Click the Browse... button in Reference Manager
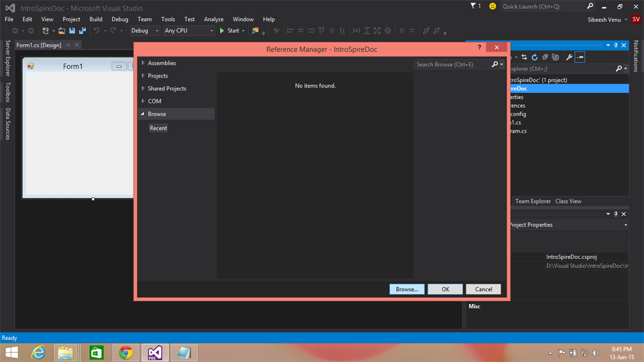This screenshot has height=362, width=644. (x=407, y=289)
